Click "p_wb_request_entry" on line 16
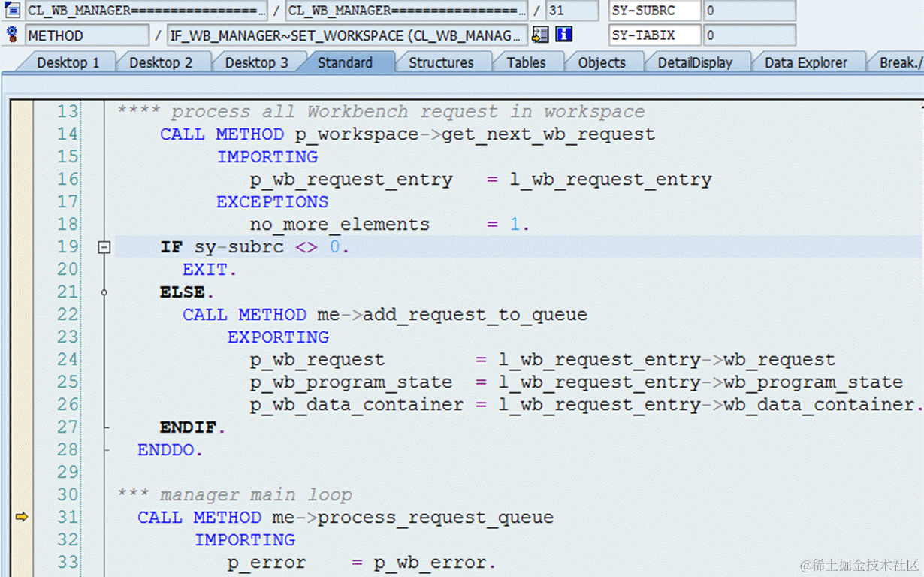Screen dimensions: 924x577 pos(352,180)
